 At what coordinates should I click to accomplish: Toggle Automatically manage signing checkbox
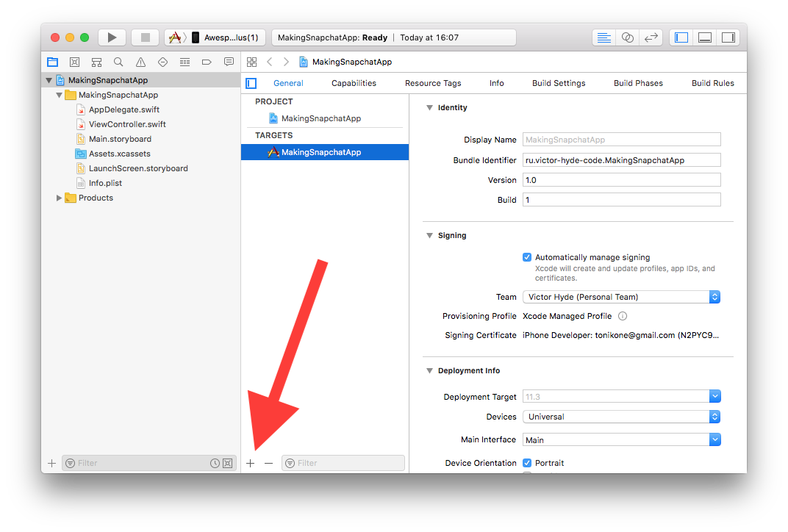click(x=526, y=257)
